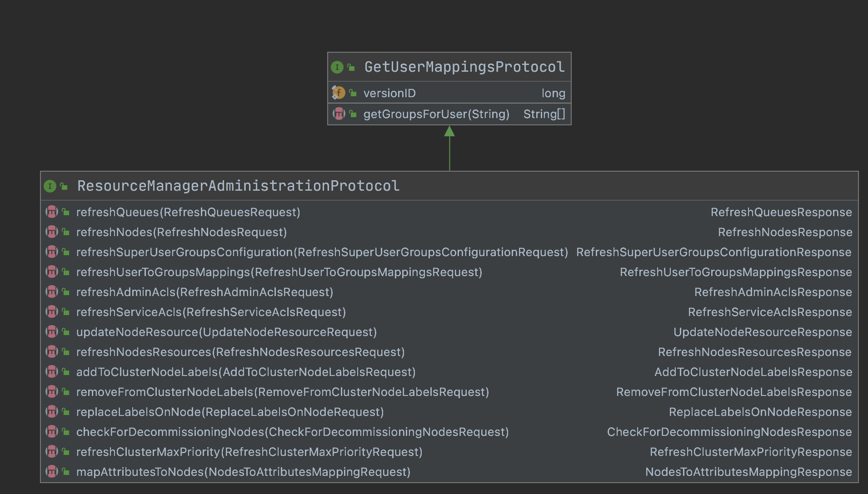Click RefreshUserToGroupsMappingsResponse return type

tap(736, 272)
